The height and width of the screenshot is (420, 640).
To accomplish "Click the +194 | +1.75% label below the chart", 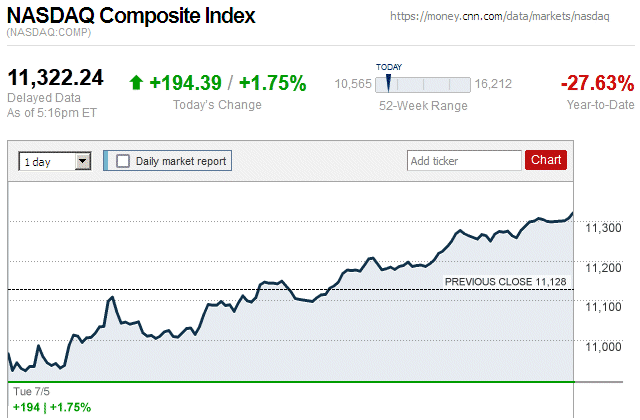I will point(50,407).
